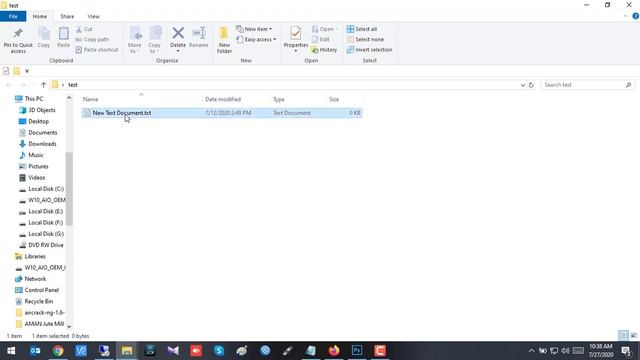Open the File menu
This screenshot has height=360, width=640.
(13, 16)
